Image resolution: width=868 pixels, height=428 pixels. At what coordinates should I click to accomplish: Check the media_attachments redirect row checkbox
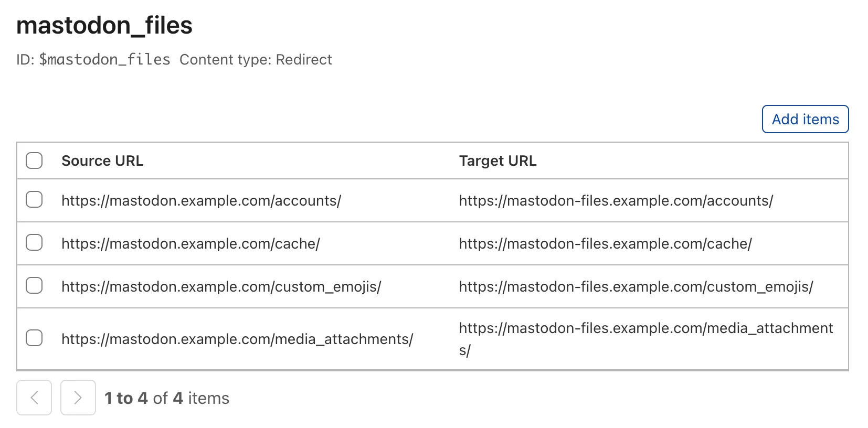click(34, 338)
